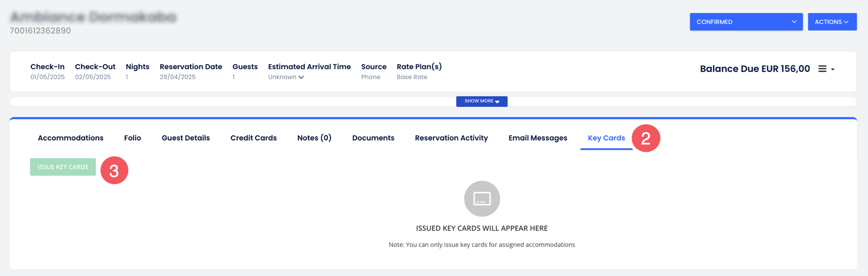868x276 pixels.
Task: Select the Credit Cards tab
Action: point(253,138)
